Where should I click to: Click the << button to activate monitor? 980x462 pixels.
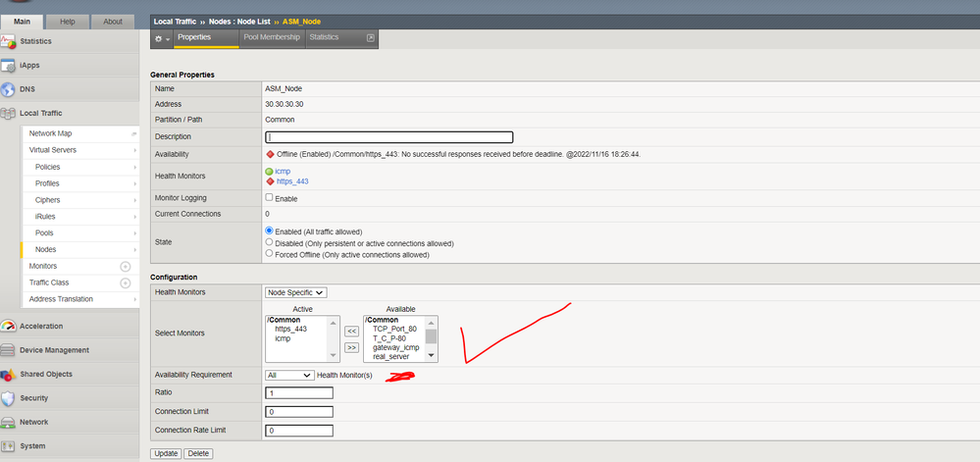[351, 332]
